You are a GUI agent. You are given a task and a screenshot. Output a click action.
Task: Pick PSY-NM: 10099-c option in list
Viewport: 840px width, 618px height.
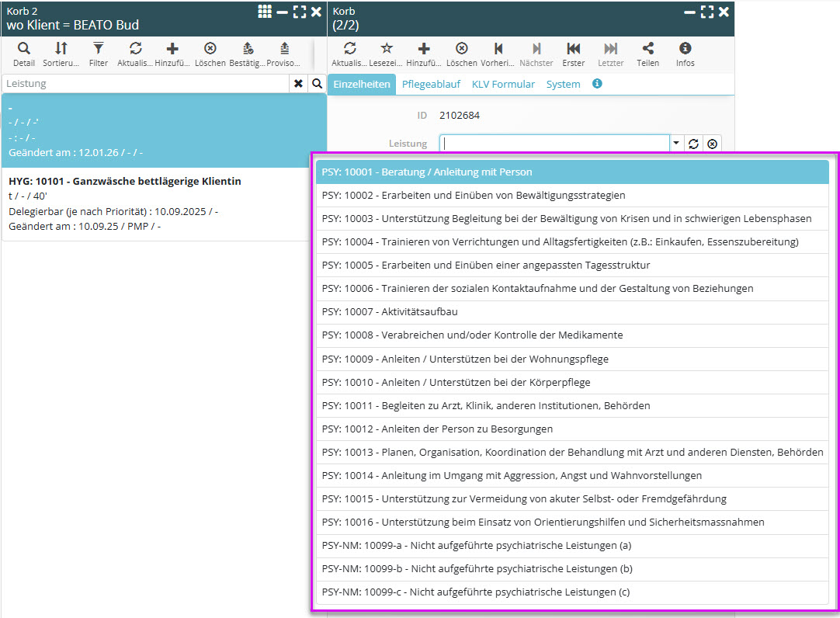coord(572,592)
